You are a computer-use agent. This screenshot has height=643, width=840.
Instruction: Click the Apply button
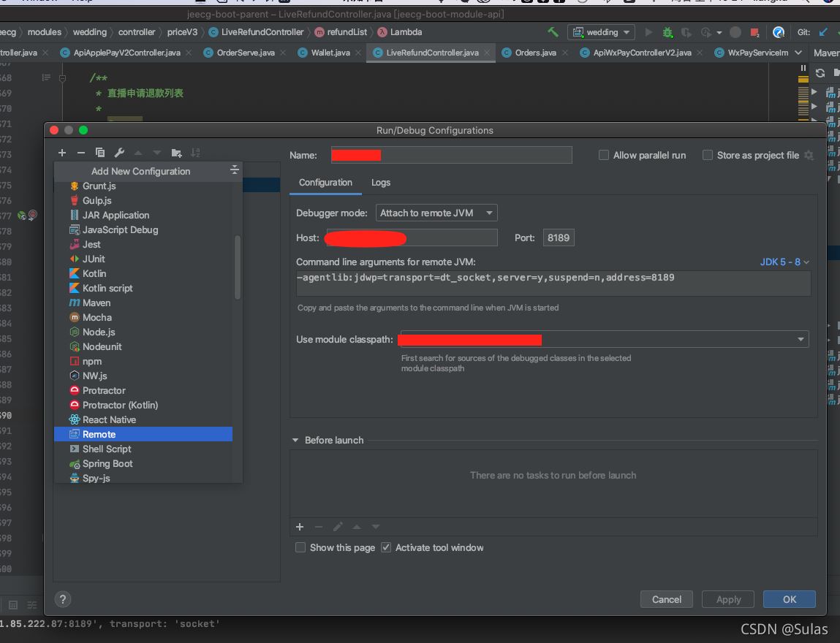[728, 599]
